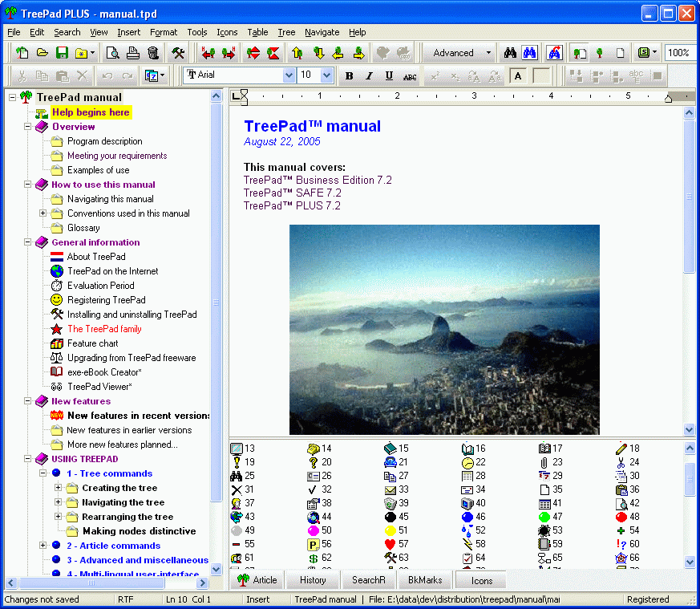Screen dimensions: 700x609
Task: Apply strikethrough formatting (ABC icon)
Action: point(410,76)
